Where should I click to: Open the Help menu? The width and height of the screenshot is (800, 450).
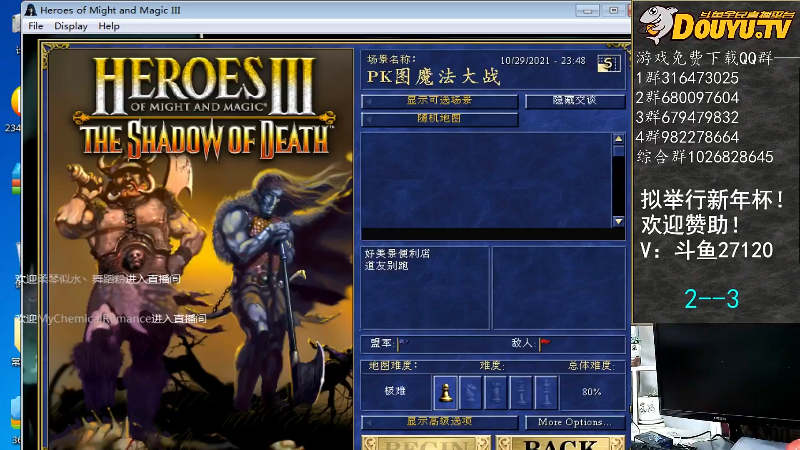click(x=109, y=26)
